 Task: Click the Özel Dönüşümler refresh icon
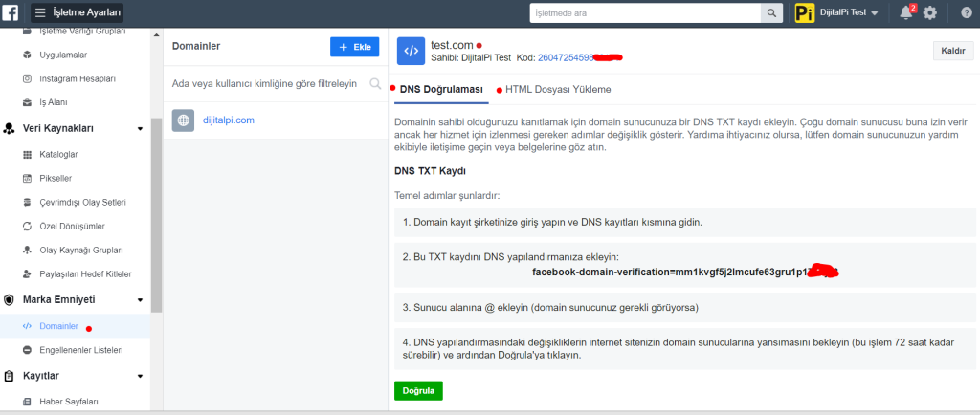[x=27, y=226]
